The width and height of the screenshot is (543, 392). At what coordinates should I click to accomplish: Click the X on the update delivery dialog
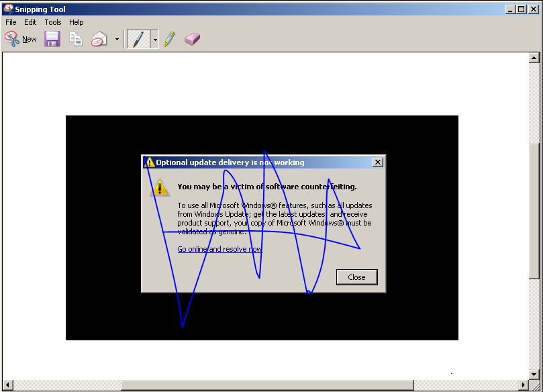(x=378, y=162)
